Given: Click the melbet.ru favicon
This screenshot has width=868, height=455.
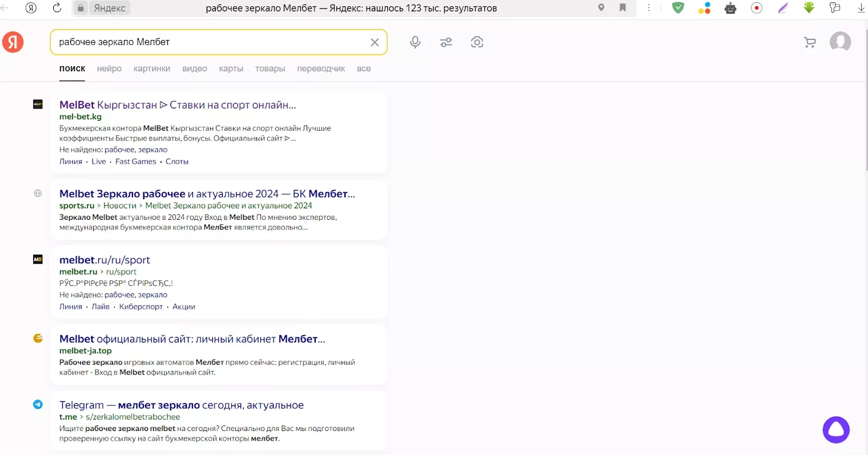Looking at the screenshot, I should (x=38, y=259).
